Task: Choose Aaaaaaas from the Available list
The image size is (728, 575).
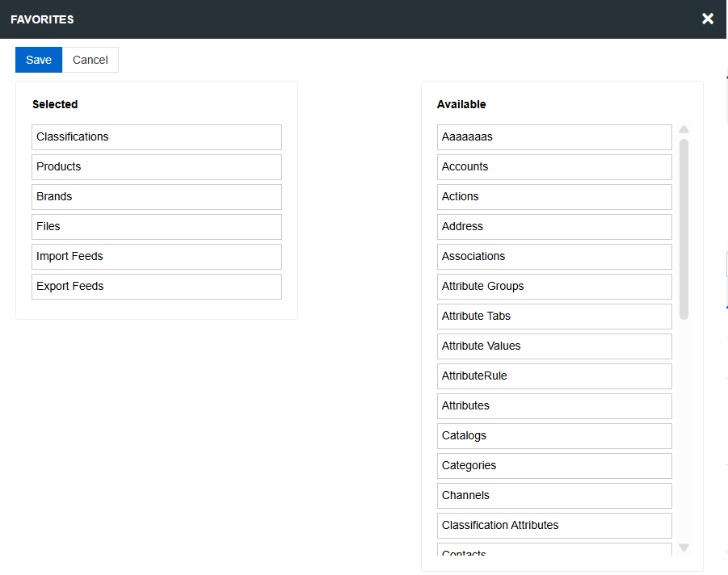Action: click(554, 136)
